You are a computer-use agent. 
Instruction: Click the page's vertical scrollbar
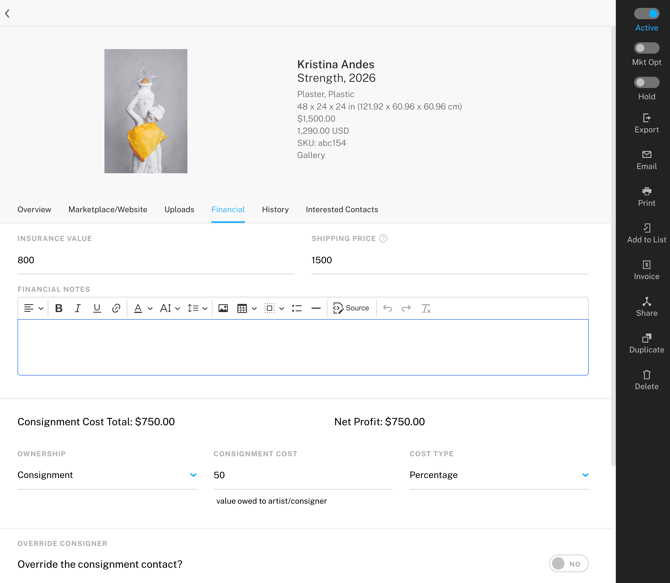[613, 246]
